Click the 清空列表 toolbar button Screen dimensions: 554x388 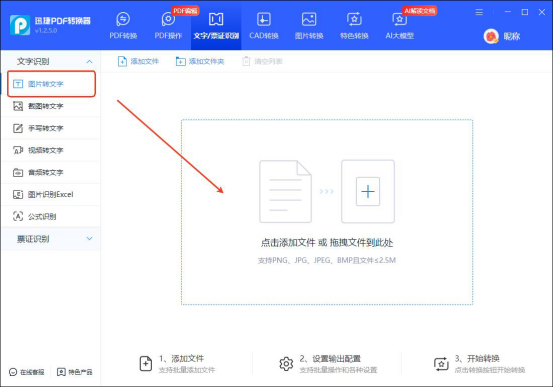coord(262,61)
